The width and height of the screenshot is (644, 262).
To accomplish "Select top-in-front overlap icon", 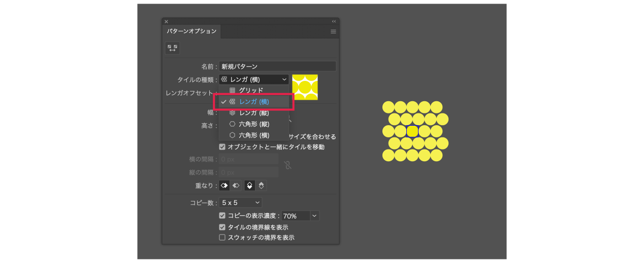I will coord(249,186).
